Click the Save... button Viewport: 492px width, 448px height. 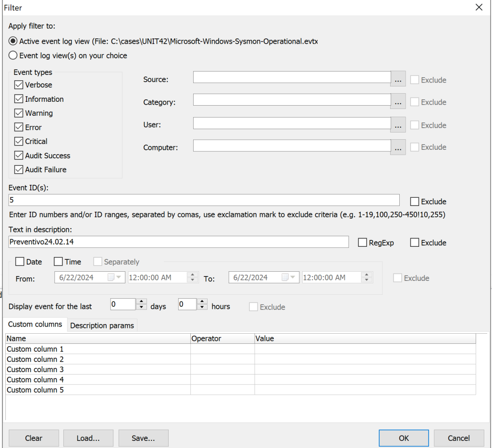(143, 438)
